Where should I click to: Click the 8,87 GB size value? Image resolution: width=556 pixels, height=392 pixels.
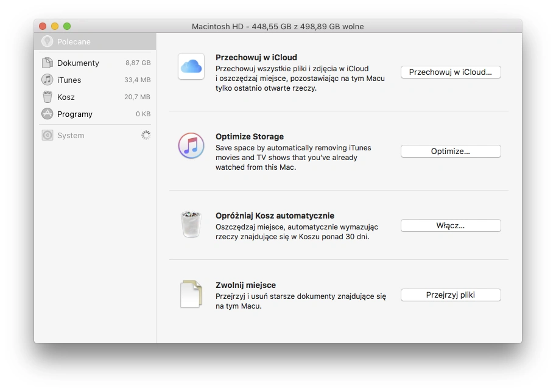138,63
